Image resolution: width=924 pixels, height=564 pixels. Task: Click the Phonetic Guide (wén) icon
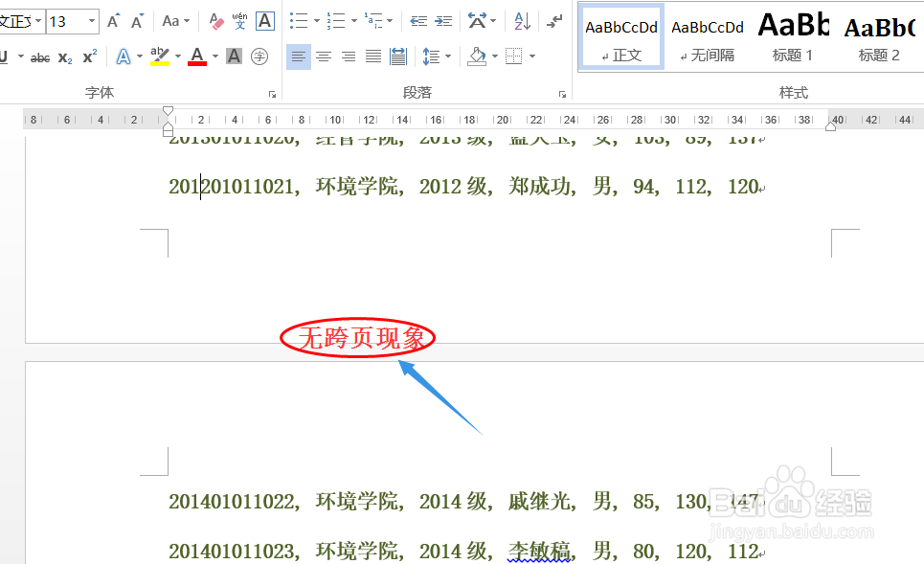[237, 21]
